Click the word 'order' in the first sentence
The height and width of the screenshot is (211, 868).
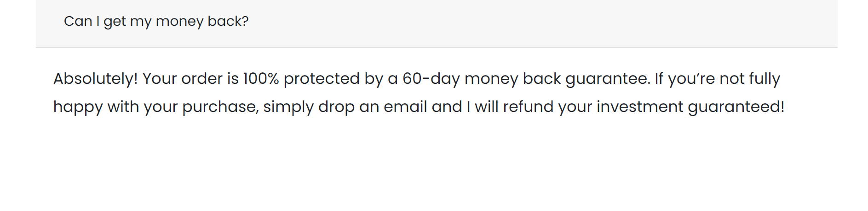point(202,79)
